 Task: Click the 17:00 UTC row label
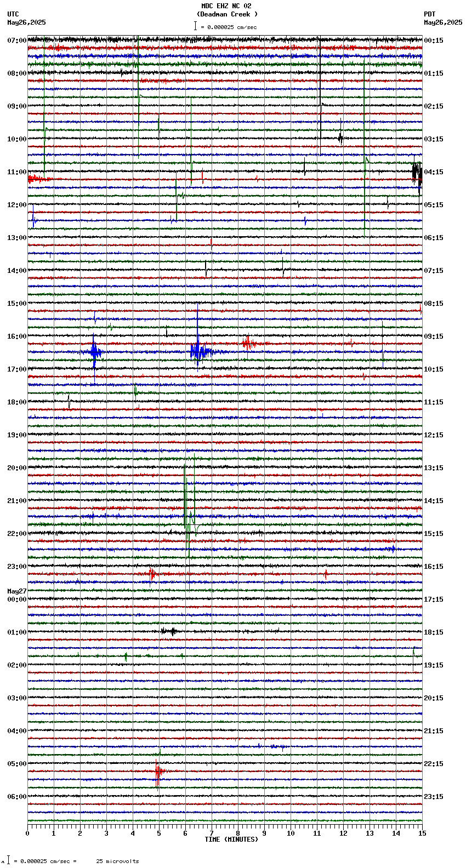pos(17,369)
